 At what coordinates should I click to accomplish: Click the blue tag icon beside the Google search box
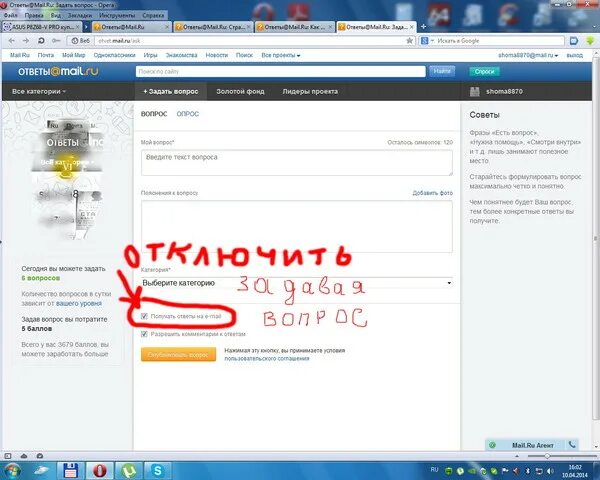574,41
